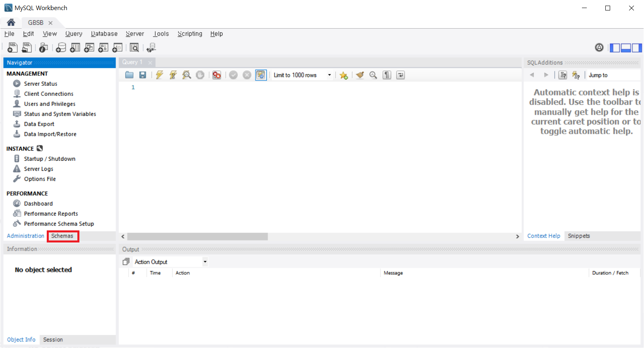This screenshot has height=348, width=644.
Task: Open the Database menu
Action: tap(104, 34)
